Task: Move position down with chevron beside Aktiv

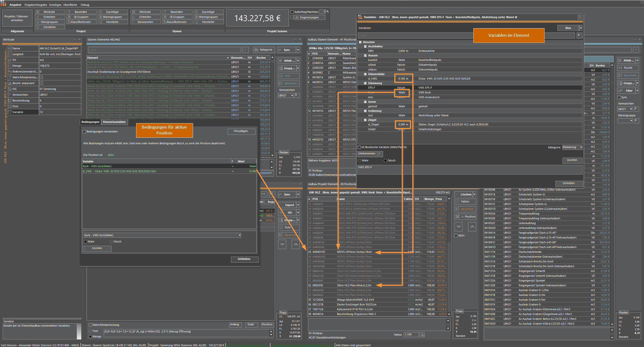Action: [459, 227]
